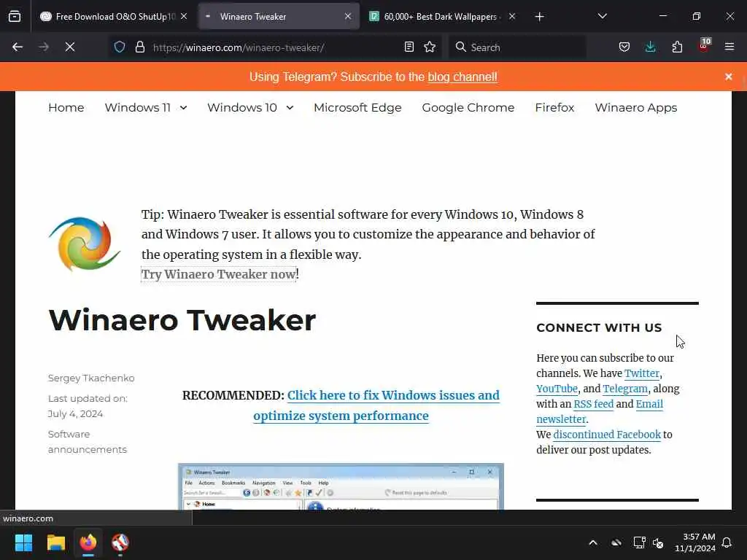This screenshot has width=747, height=560.
Task: Open the discontinued Facebook link
Action: (x=607, y=435)
